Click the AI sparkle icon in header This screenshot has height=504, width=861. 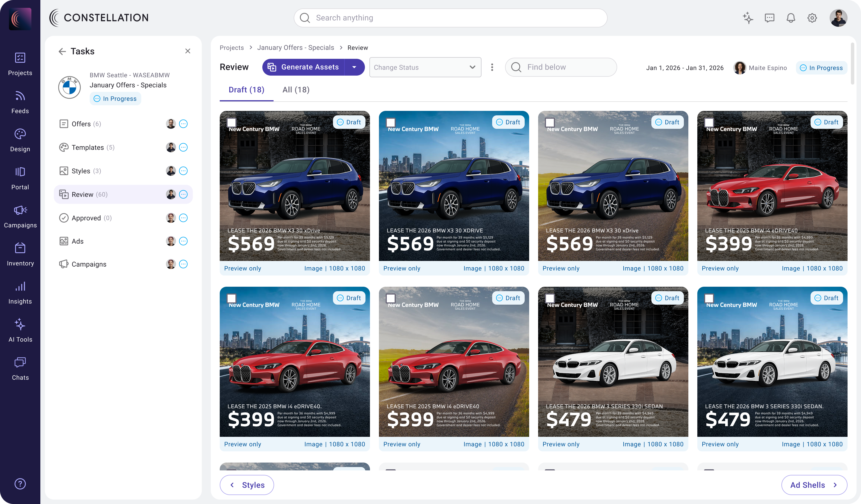(x=748, y=18)
